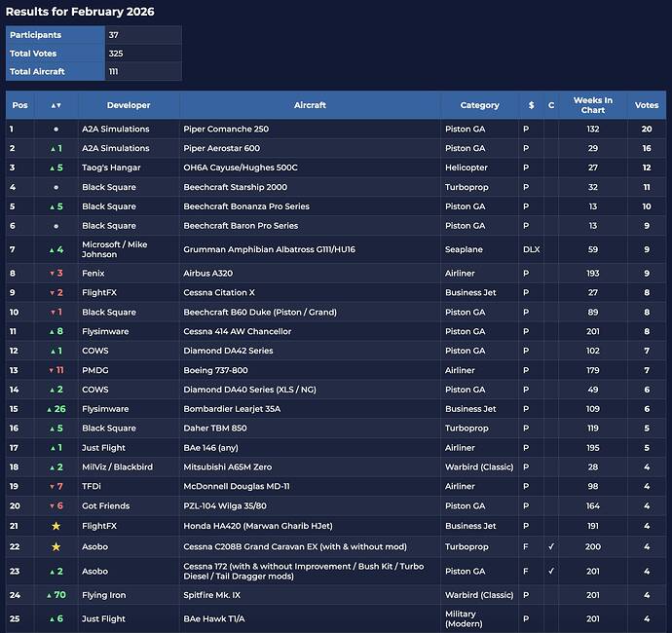Click the star icon in Asobo Cessna C208B row
Screen dimensions: 672x633
pos(56,546)
